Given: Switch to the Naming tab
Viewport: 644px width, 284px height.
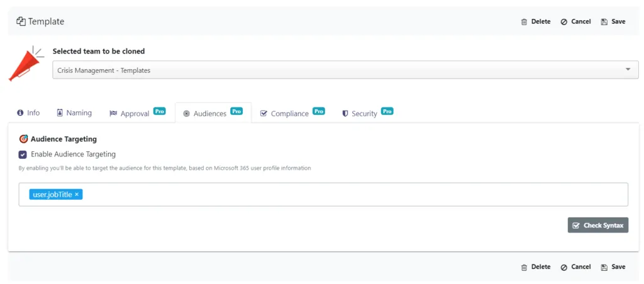Looking at the screenshot, I should [74, 113].
